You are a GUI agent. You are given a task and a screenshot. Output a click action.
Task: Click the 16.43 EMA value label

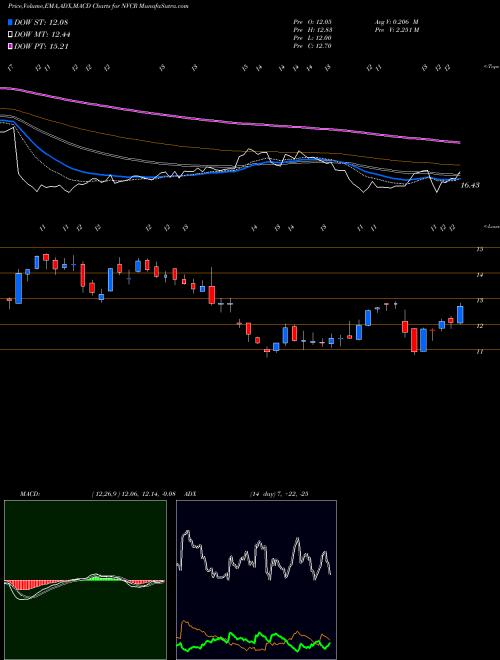470,185
